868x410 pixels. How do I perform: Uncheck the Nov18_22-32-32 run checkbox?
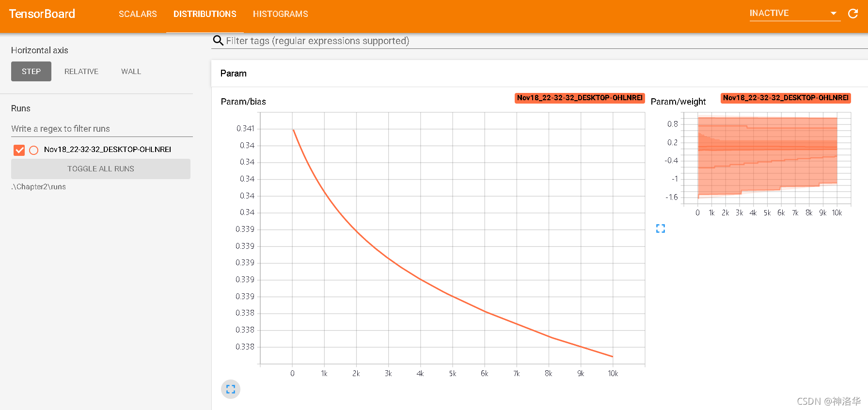point(19,150)
